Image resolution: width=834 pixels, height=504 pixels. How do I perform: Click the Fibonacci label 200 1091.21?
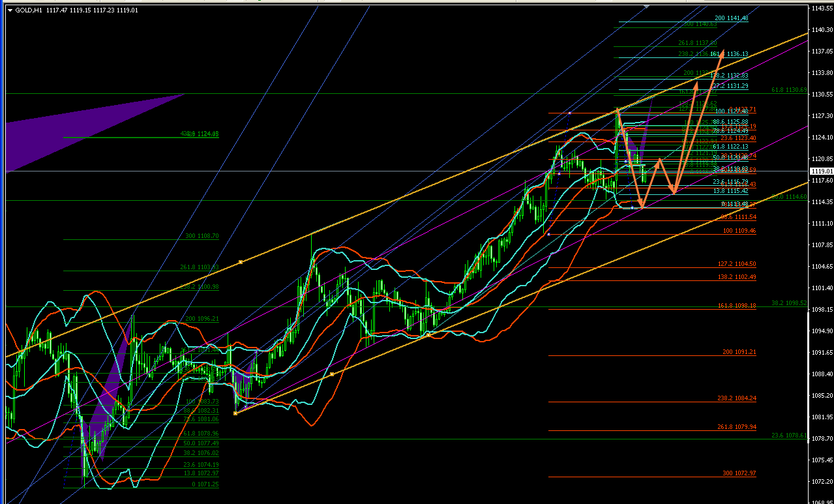pos(739,352)
